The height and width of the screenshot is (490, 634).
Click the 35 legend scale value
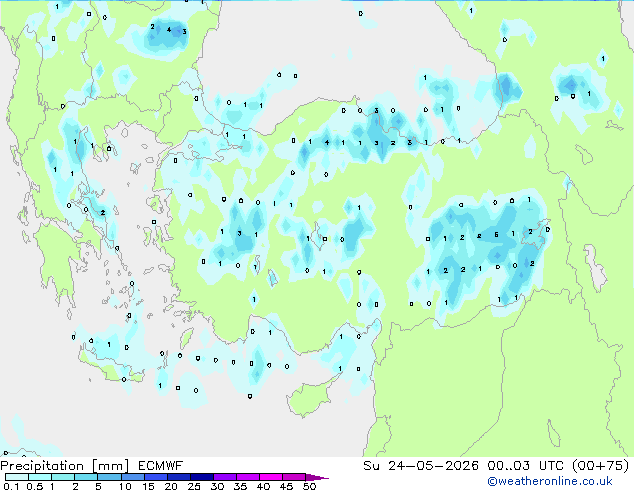click(240, 486)
